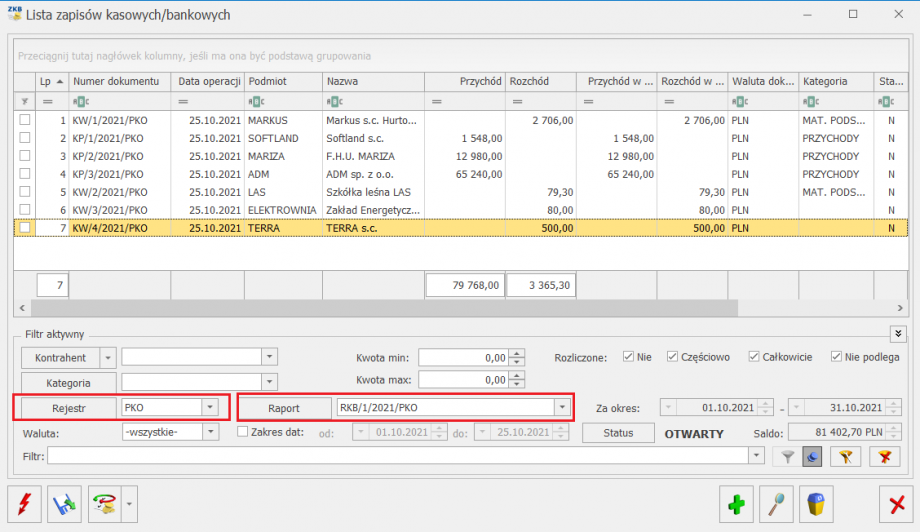
Task: Open calendar dropdown of Za okres end date
Action: click(796, 407)
